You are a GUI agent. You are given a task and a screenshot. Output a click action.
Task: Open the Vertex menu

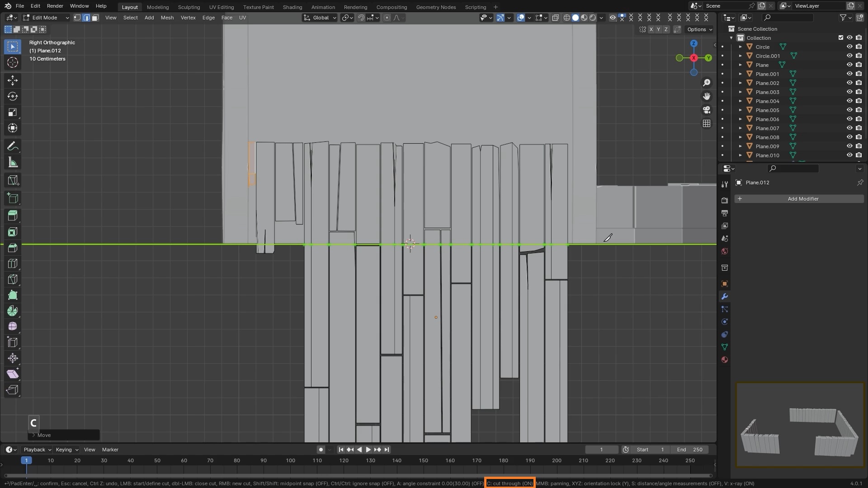point(188,18)
